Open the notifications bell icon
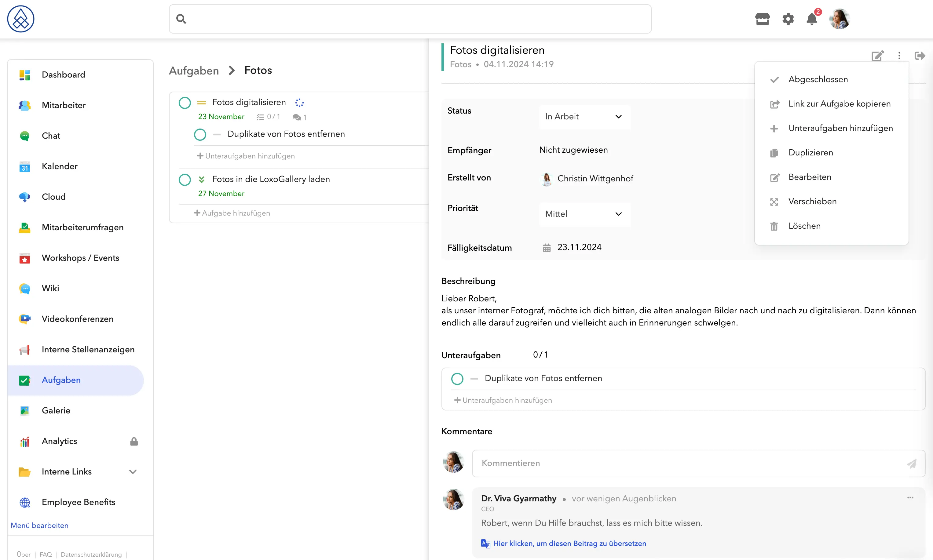This screenshot has width=933, height=560. [812, 19]
